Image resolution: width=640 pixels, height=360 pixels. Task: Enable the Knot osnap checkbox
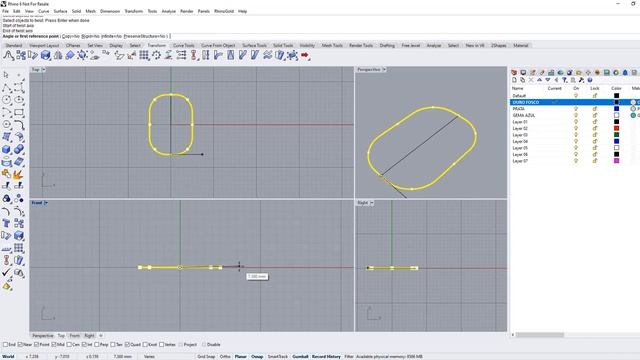145,344
